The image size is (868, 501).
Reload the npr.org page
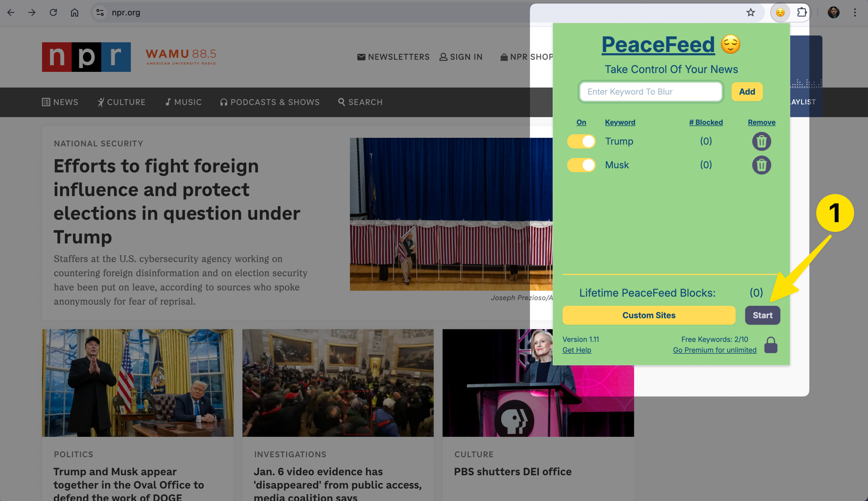[x=53, y=12]
